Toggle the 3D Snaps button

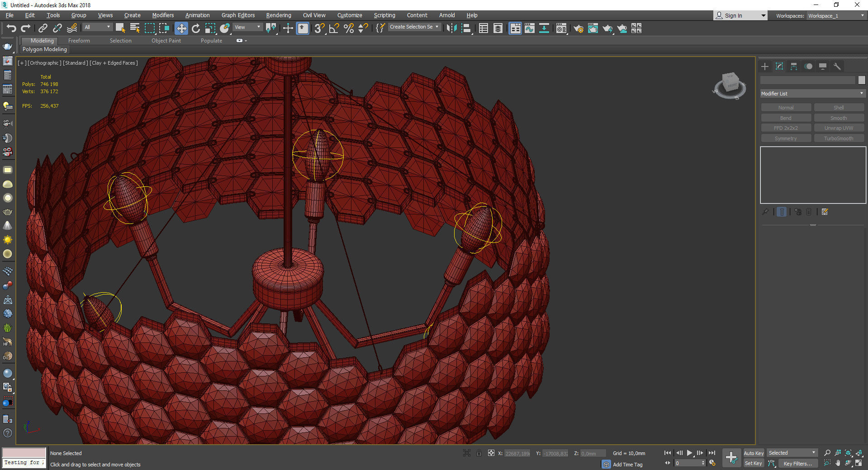click(319, 28)
